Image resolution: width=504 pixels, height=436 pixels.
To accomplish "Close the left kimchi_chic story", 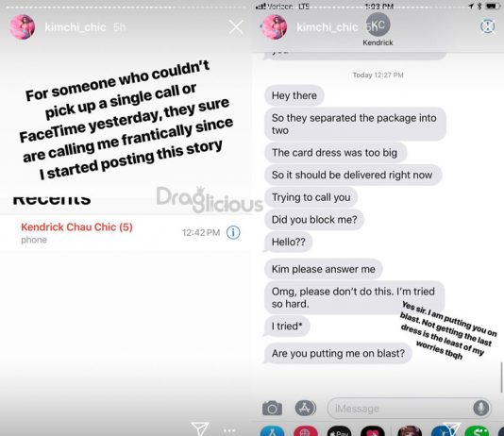I will click(236, 27).
